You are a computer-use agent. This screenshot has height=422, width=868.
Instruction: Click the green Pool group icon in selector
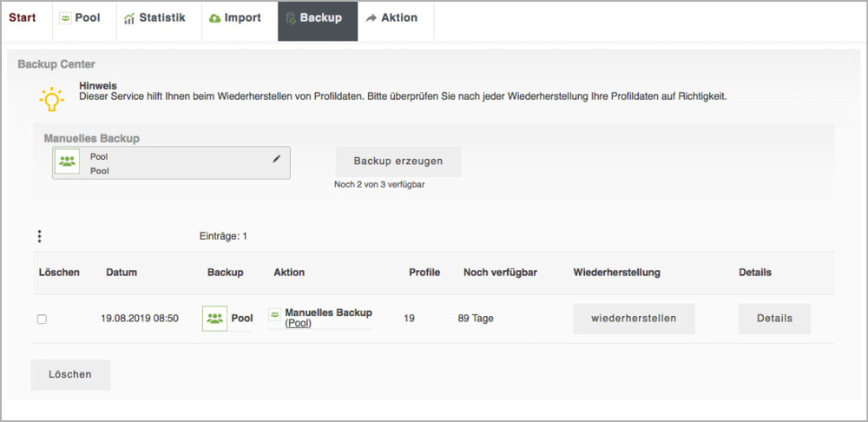point(67,162)
